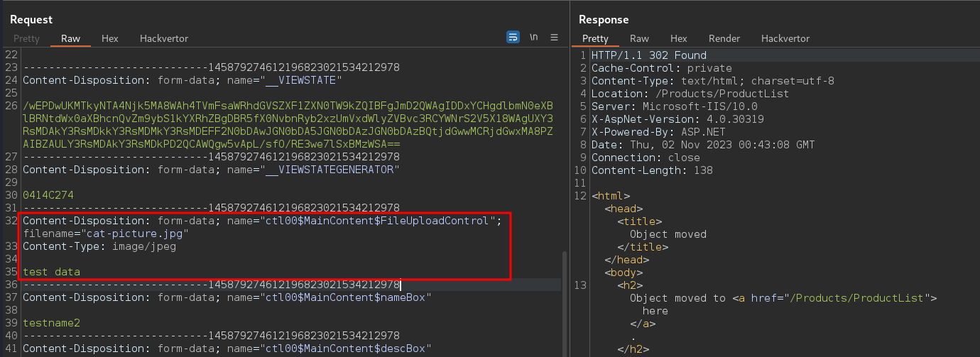Viewport: 980px width, 357px height.
Task: Show the Response Render tab
Action: pyautogui.click(x=724, y=38)
